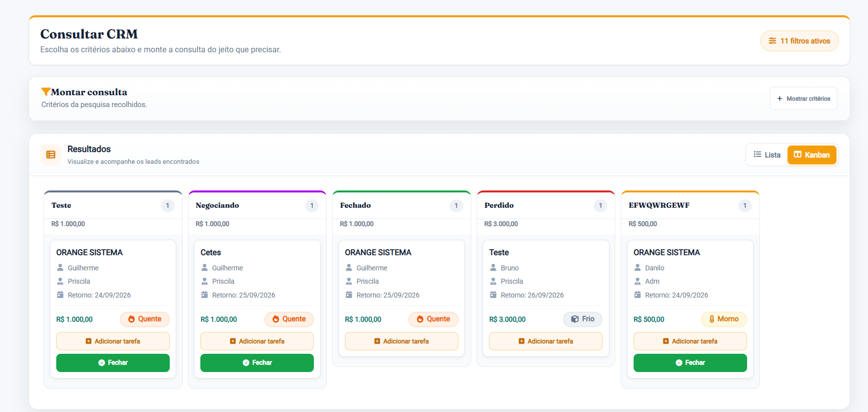Click the count badge on Negociando header
The height and width of the screenshot is (412, 868).
[312, 206]
